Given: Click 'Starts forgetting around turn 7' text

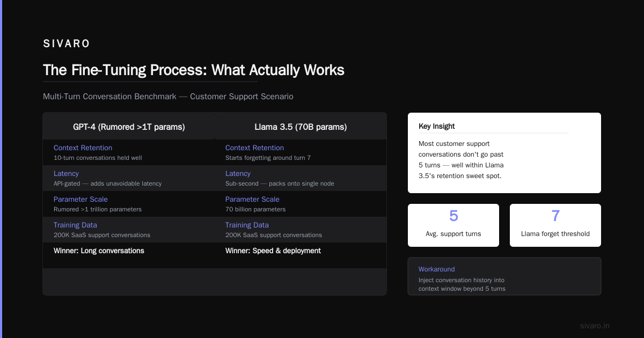Looking at the screenshot, I should [x=268, y=158].
